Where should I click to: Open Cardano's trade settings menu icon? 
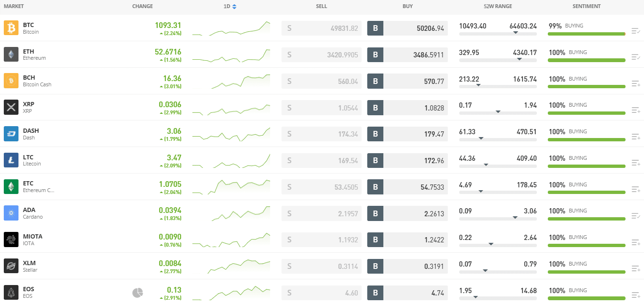tap(635, 216)
